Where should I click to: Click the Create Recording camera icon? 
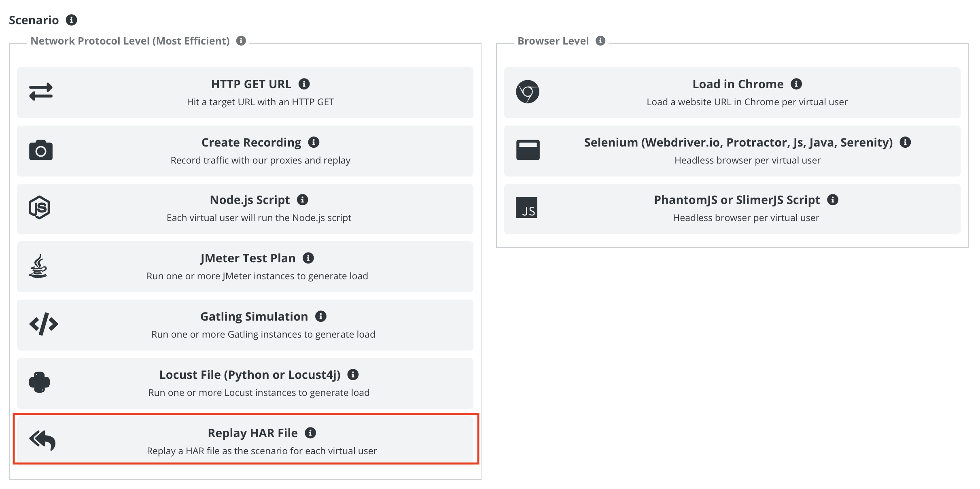[x=41, y=150]
